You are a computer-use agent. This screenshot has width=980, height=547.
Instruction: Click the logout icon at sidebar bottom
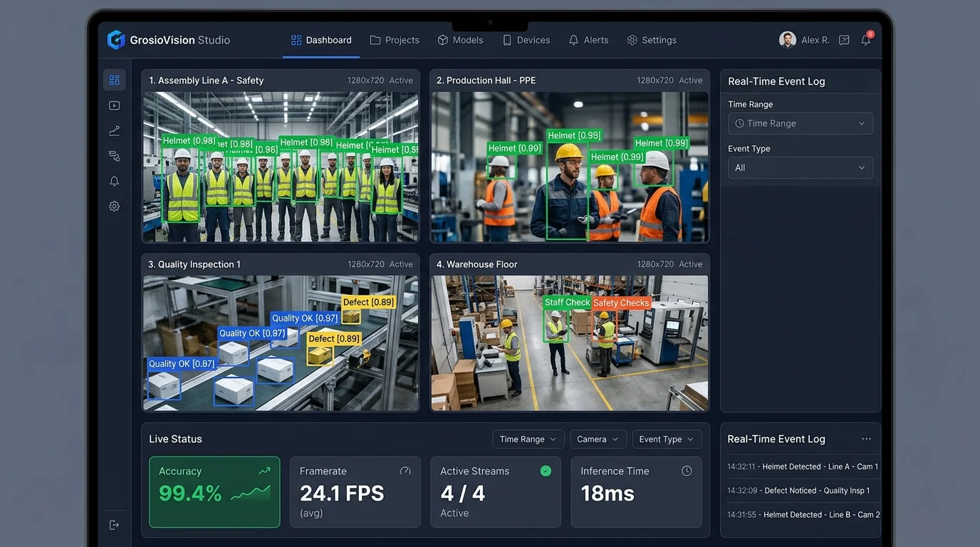click(x=114, y=525)
